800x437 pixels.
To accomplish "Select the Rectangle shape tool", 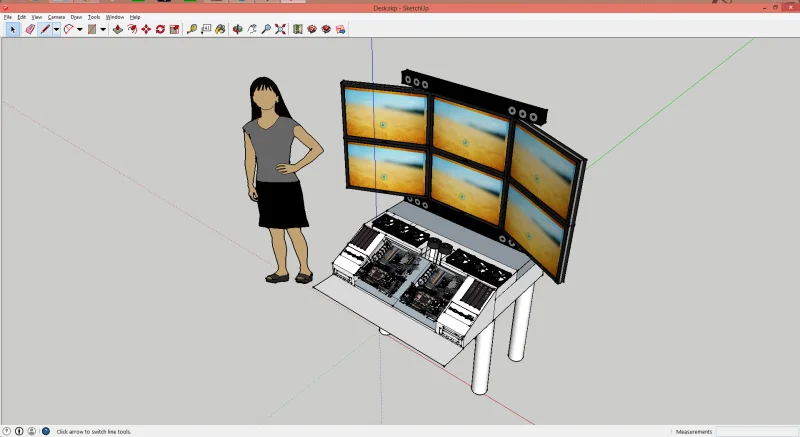I will tap(92, 30).
